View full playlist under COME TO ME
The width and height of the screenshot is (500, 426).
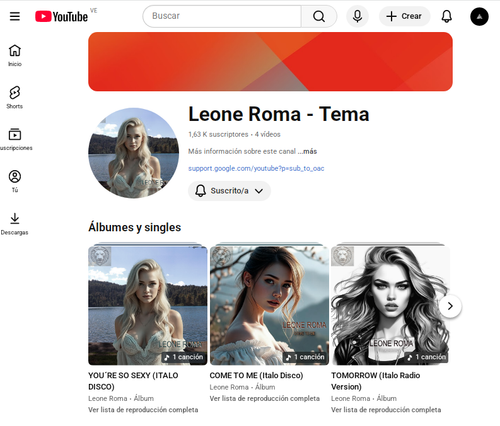(265, 398)
